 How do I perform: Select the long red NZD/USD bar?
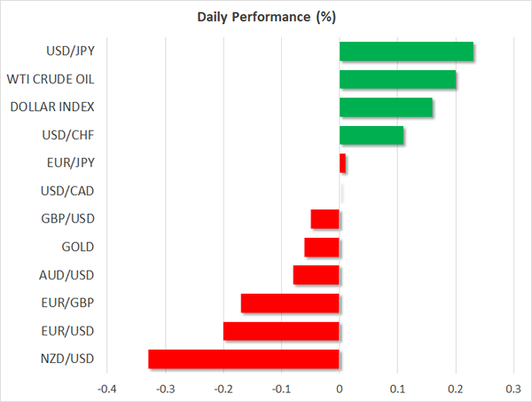pos(244,359)
